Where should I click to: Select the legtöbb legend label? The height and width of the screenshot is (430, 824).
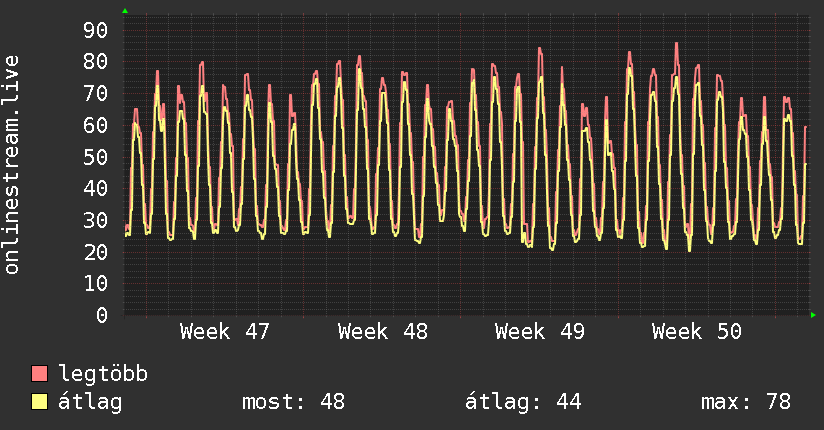click(x=103, y=373)
